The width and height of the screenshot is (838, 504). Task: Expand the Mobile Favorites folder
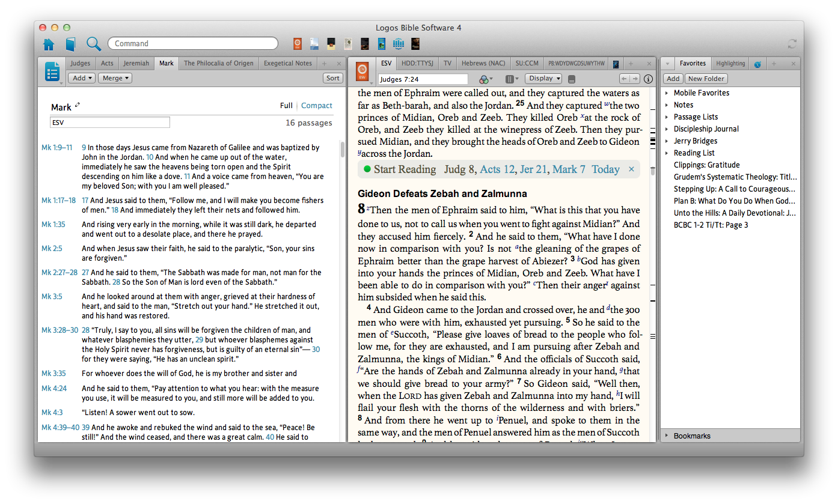[667, 93]
